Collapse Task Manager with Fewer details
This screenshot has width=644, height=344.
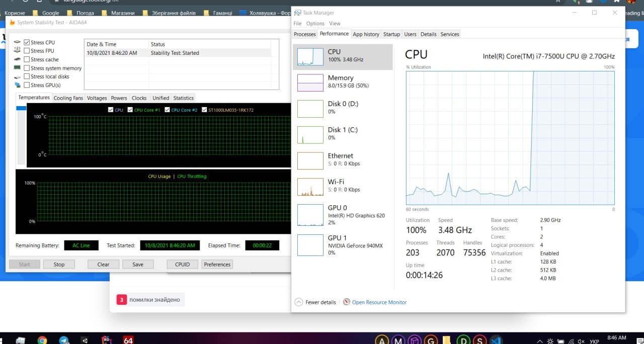(315, 302)
